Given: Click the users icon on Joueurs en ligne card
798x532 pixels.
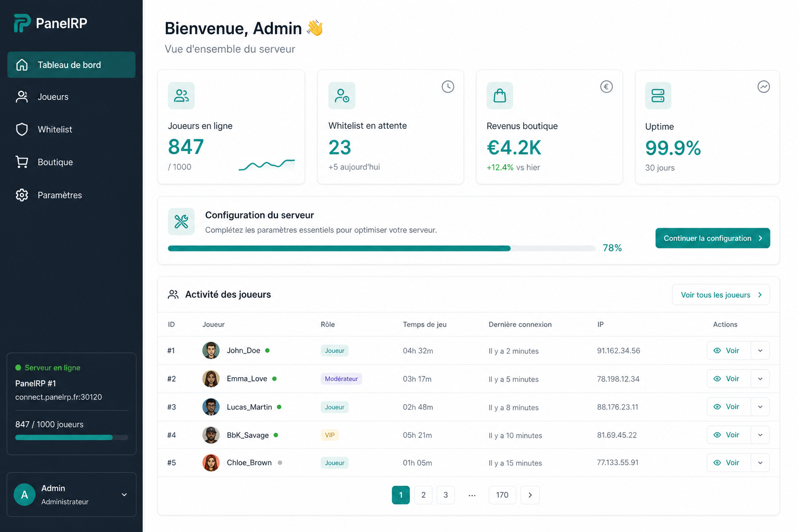Looking at the screenshot, I should [x=181, y=96].
